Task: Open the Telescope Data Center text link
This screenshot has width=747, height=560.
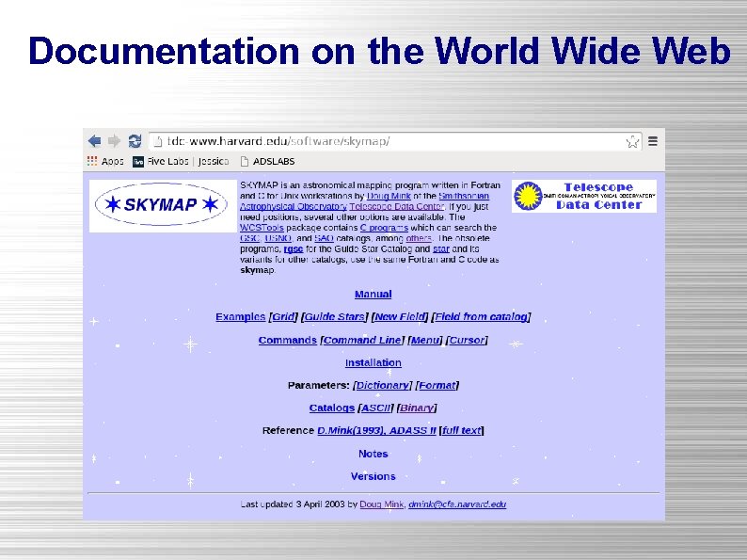Action: tap(396, 206)
